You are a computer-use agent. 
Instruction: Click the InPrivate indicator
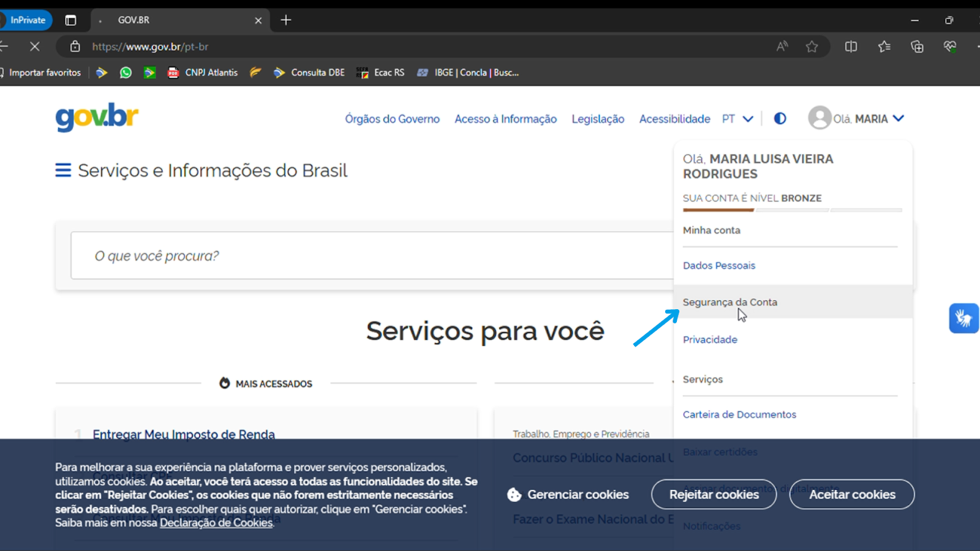(26, 20)
